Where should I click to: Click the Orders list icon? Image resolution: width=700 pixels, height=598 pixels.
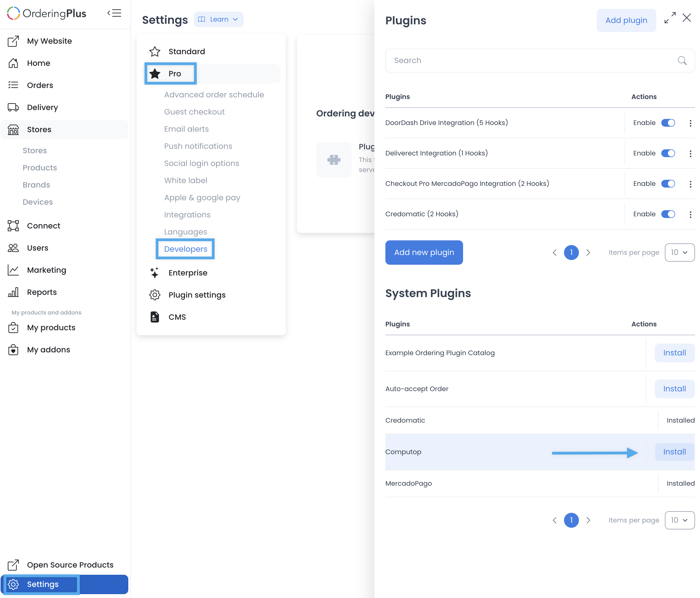tap(13, 85)
